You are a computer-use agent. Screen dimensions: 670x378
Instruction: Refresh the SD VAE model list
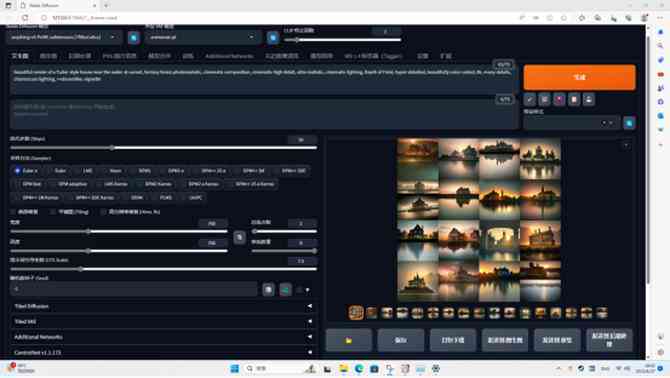point(273,38)
